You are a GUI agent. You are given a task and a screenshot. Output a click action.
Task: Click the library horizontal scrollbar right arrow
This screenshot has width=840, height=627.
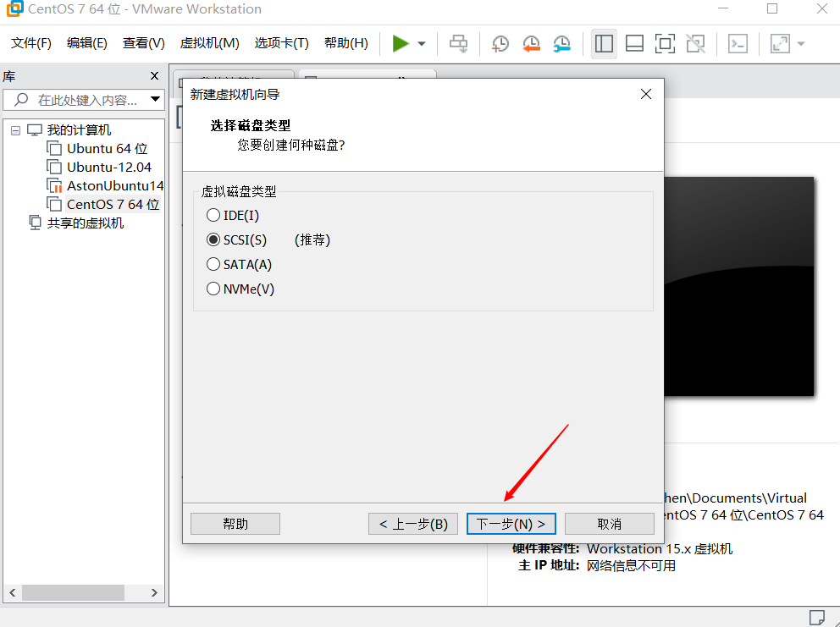tap(154, 593)
